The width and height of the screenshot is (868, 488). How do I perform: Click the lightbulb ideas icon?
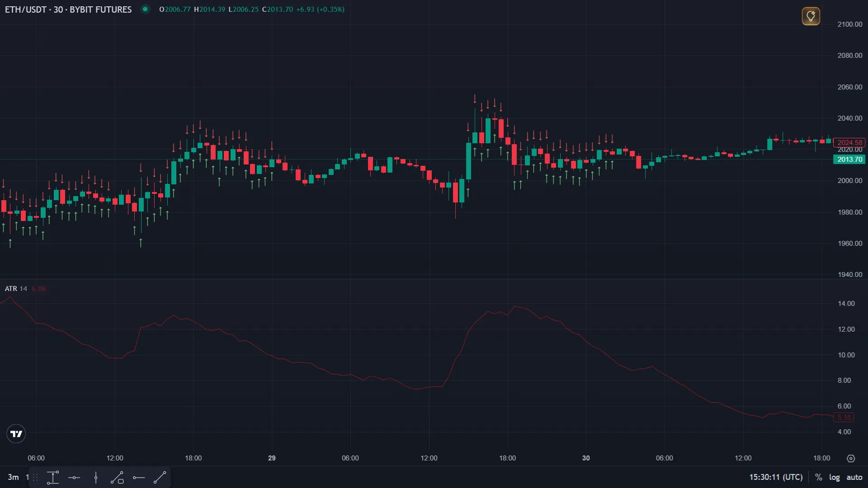[811, 16]
